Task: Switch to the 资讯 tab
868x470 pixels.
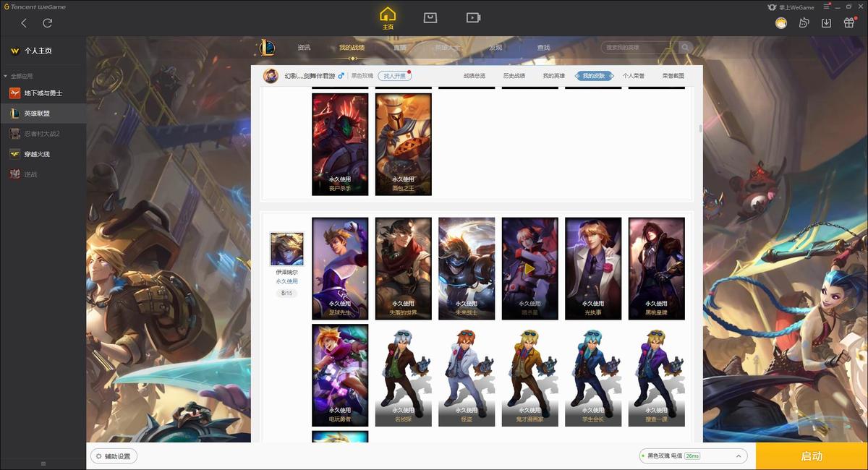Action: [x=304, y=48]
